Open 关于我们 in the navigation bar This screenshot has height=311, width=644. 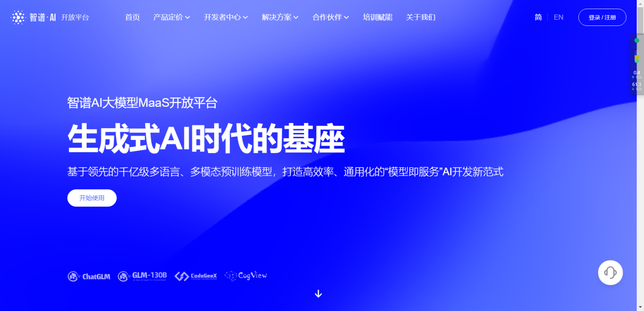coord(420,17)
